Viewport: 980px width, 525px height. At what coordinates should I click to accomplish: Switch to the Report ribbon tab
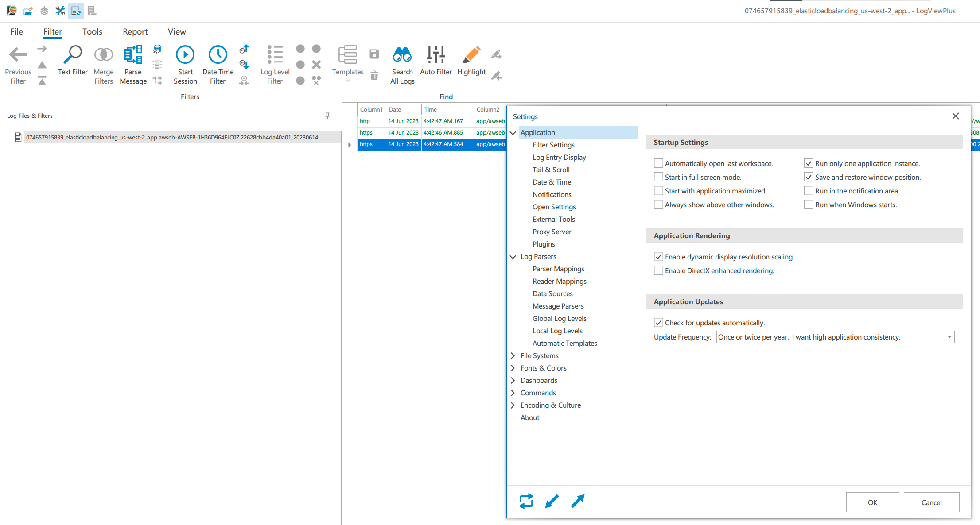[135, 31]
